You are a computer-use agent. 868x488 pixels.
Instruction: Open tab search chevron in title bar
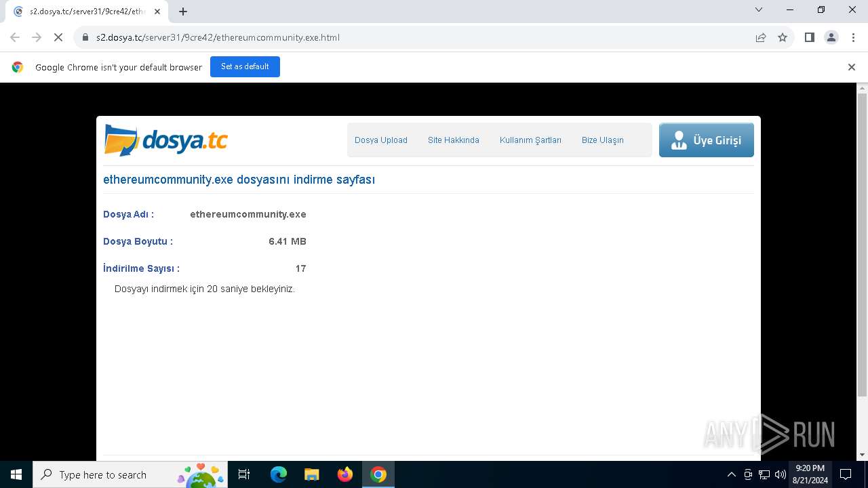759,9
